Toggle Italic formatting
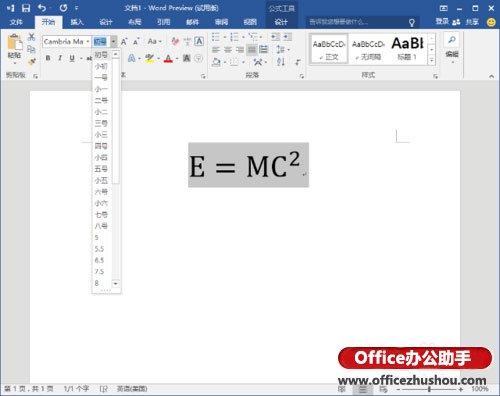Image resolution: width=500 pixels, height=396 pixels. [x=60, y=58]
